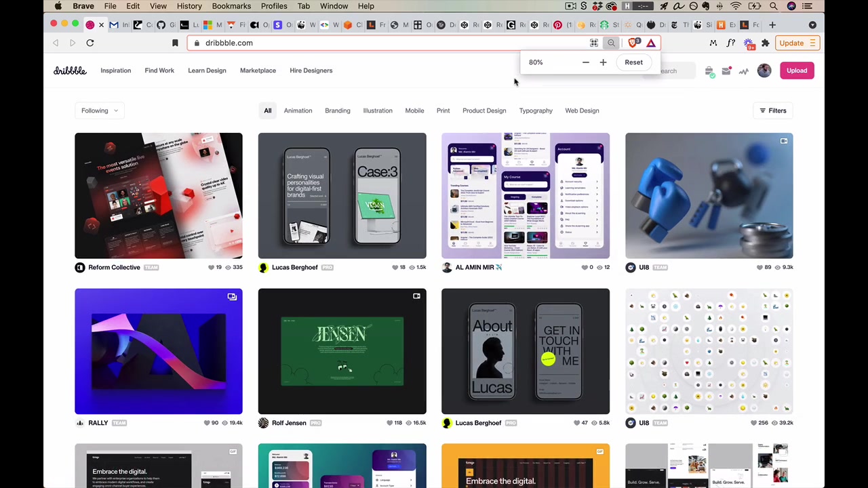Select the Mobile category filter
The image size is (868, 488).
point(414,110)
